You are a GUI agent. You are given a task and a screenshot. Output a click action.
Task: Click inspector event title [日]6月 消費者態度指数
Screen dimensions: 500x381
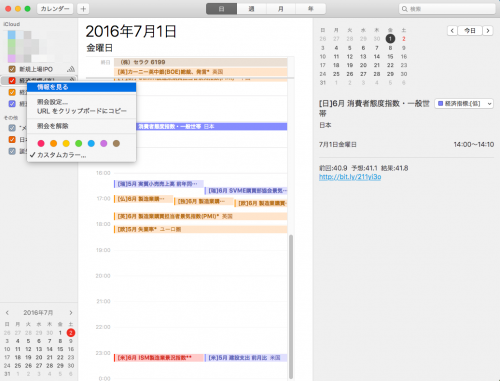pyautogui.click(x=374, y=108)
